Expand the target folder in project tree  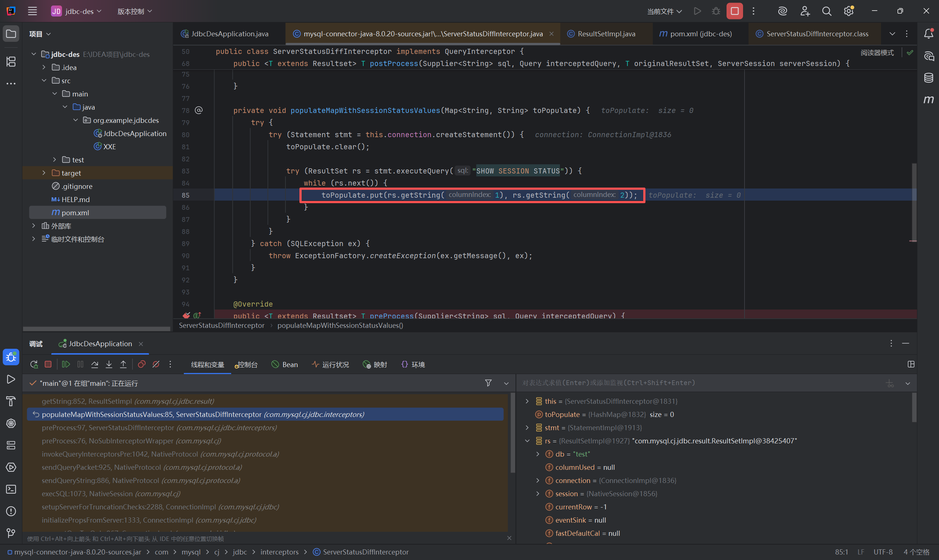44,173
